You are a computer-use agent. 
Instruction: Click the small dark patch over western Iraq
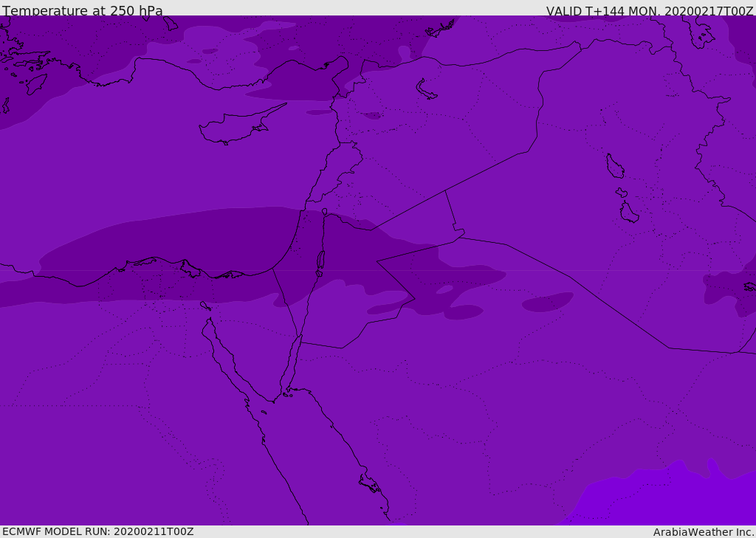(548, 302)
